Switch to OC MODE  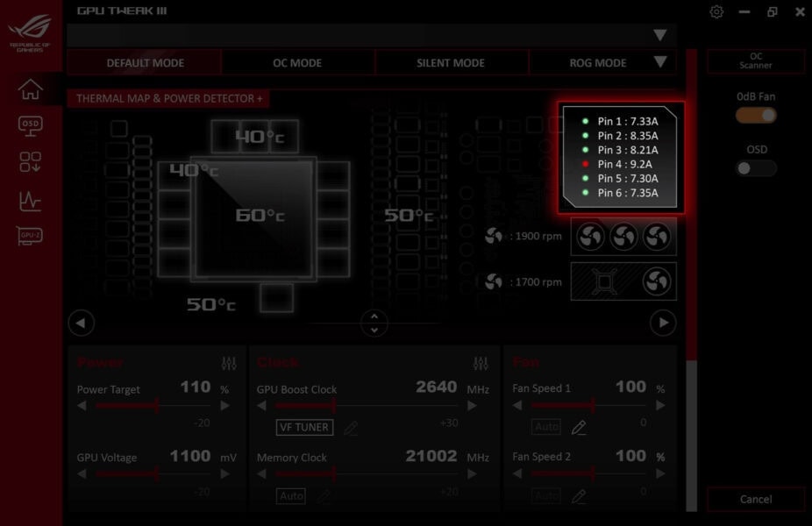pyautogui.click(x=298, y=62)
